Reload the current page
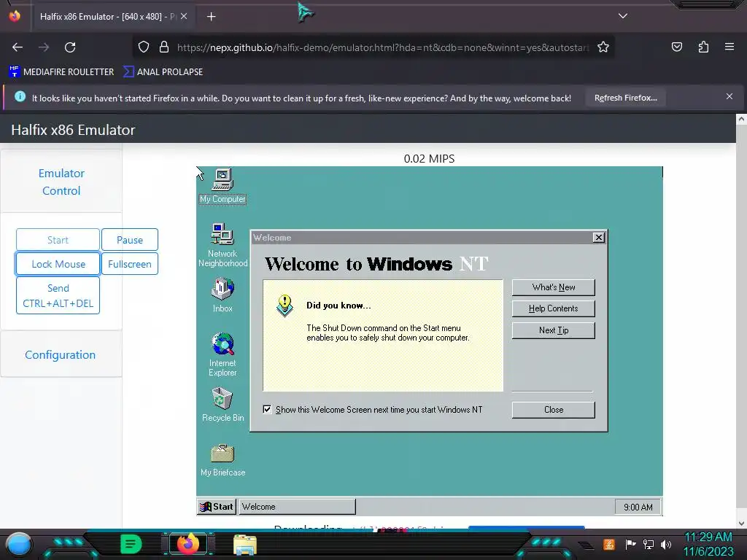The width and height of the screenshot is (747, 560). pos(70,47)
